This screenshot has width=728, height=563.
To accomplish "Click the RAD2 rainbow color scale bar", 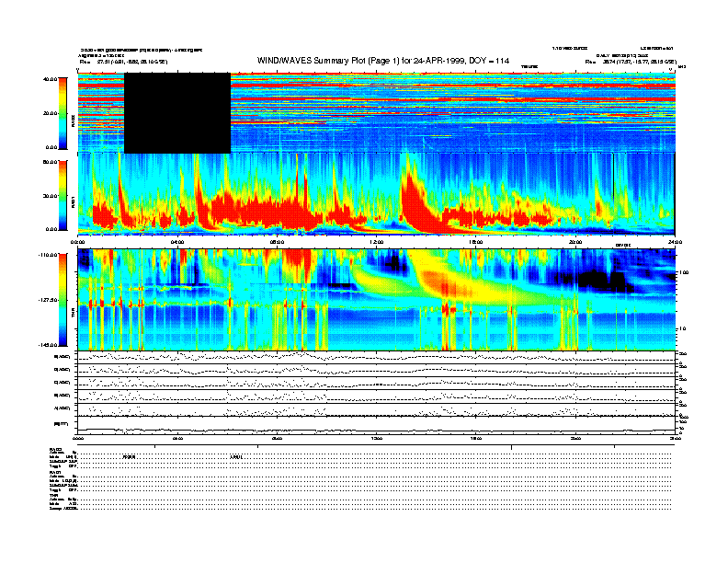I will tap(63, 114).
